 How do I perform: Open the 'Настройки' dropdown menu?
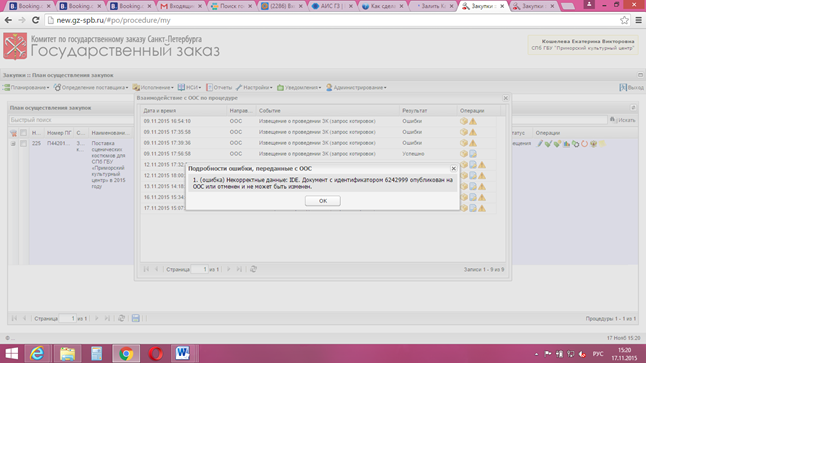click(x=254, y=88)
